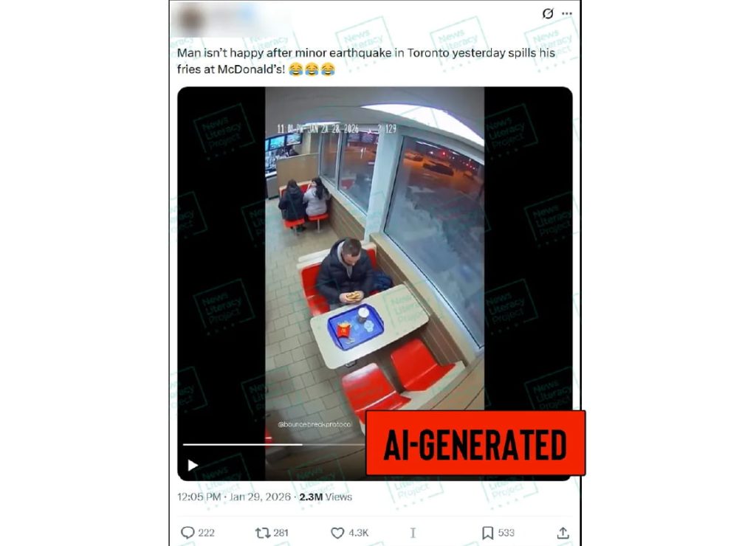756x546 pixels.
Task: Click the AI-GENERATED red label
Action: coord(475,443)
